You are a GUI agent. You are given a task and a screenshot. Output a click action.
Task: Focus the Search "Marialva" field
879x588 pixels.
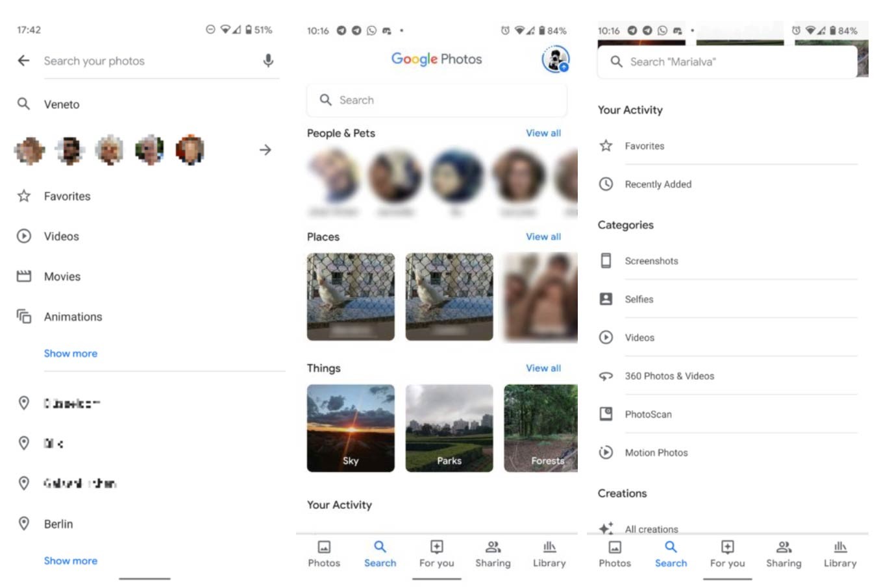(727, 62)
